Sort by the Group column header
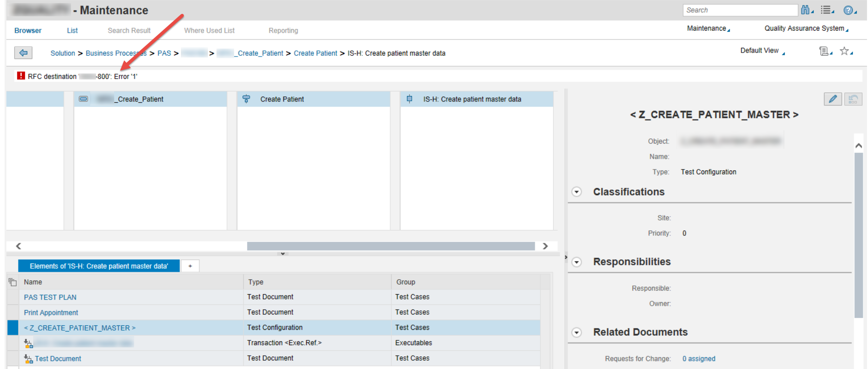The width and height of the screenshot is (868, 369). coord(466,282)
